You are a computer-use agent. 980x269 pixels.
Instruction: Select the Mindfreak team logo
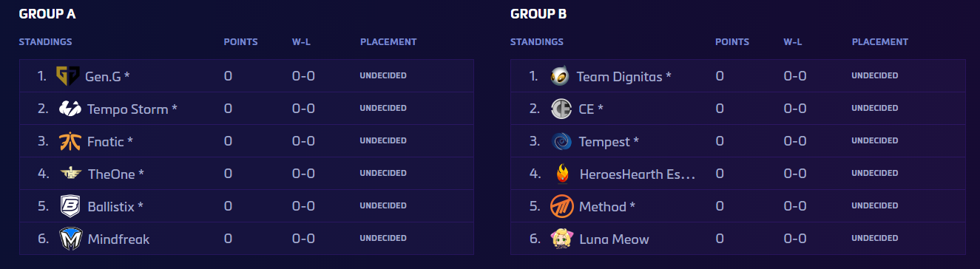pyautogui.click(x=70, y=239)
